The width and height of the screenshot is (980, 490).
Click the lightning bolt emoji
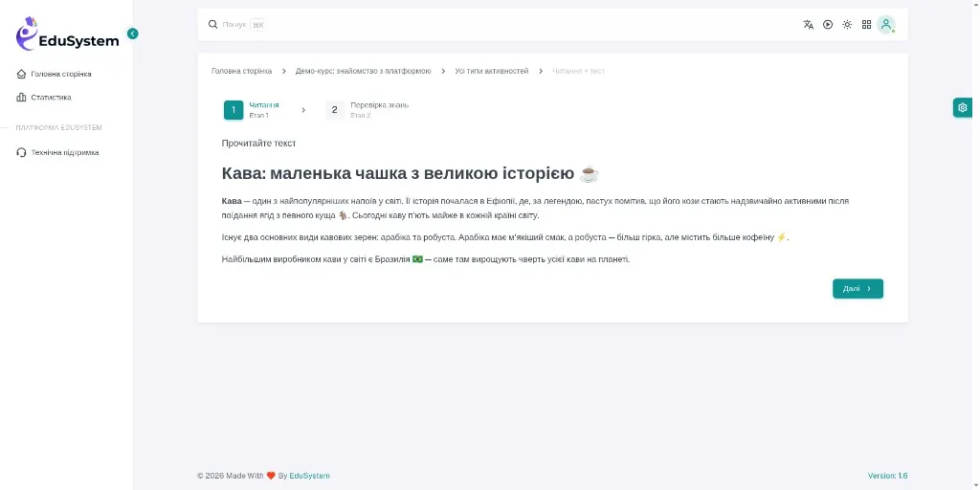click(x=781, y=237)
